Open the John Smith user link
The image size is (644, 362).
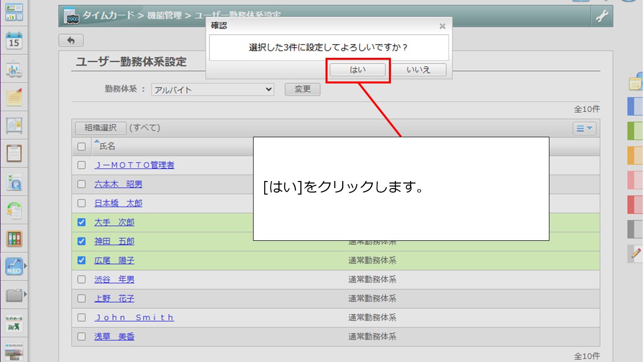[134, 317]
